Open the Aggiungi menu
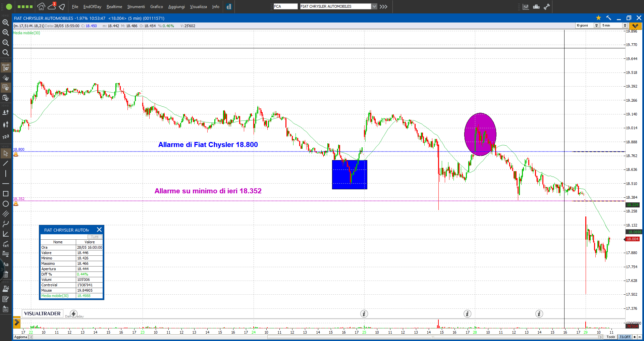Viewport: 644px width, 341px height. (x=176, y=7)
